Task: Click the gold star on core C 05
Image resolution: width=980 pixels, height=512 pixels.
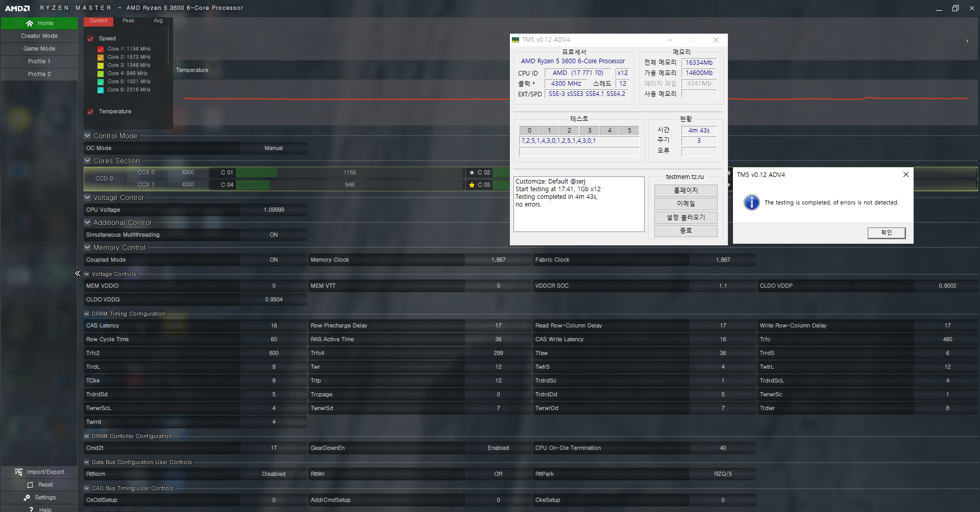Action: pos(472,185)
